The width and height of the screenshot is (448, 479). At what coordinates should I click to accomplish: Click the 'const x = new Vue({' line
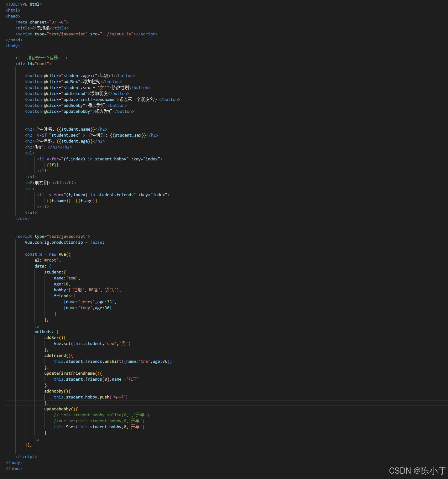[x=48, y=254]
